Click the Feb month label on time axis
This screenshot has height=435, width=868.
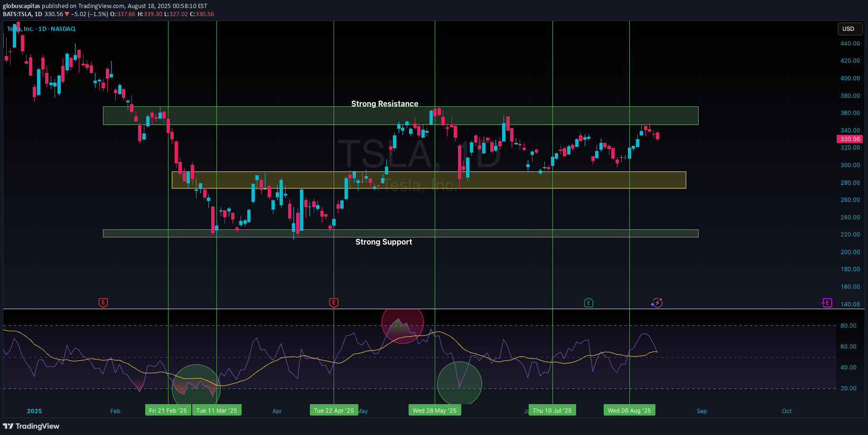[115, 411]
